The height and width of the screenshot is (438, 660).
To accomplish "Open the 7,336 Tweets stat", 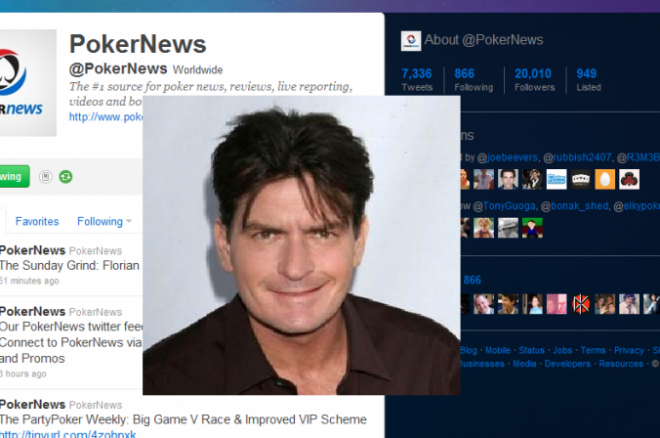I will [x=417, y=80].
